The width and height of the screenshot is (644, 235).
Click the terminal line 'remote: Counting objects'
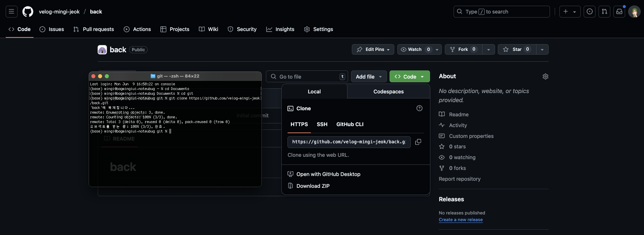point(133,117)
